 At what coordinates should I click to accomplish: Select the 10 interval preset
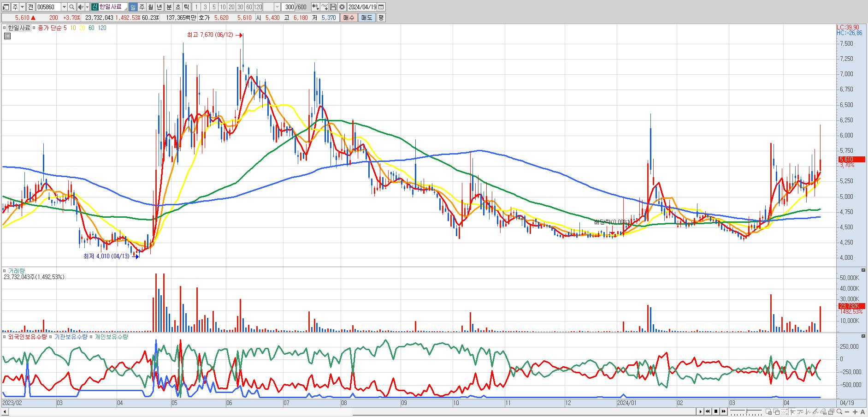(x=223, y=7)
